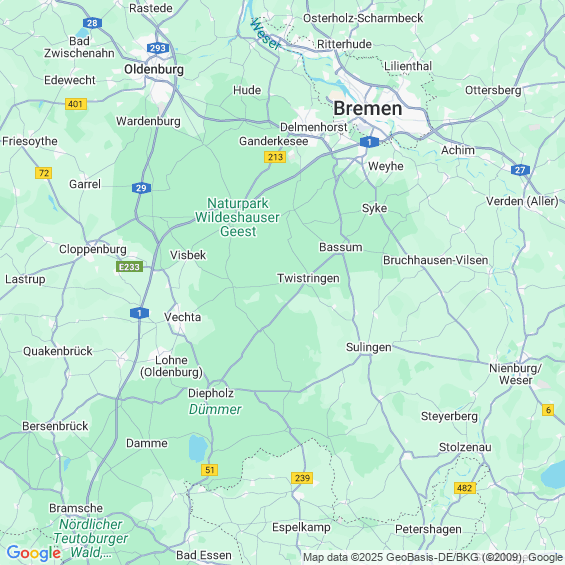565x565 pixels.
Task: Click the A29 highway shield near Garrel
Action: point(141,188)
